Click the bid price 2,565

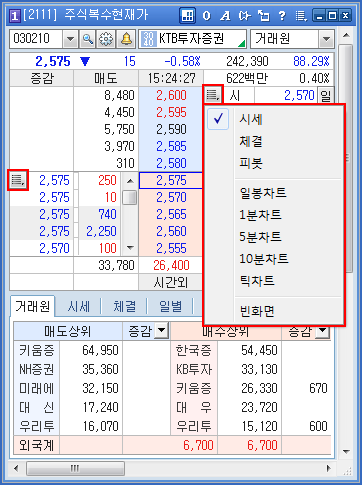coord(171,214)
